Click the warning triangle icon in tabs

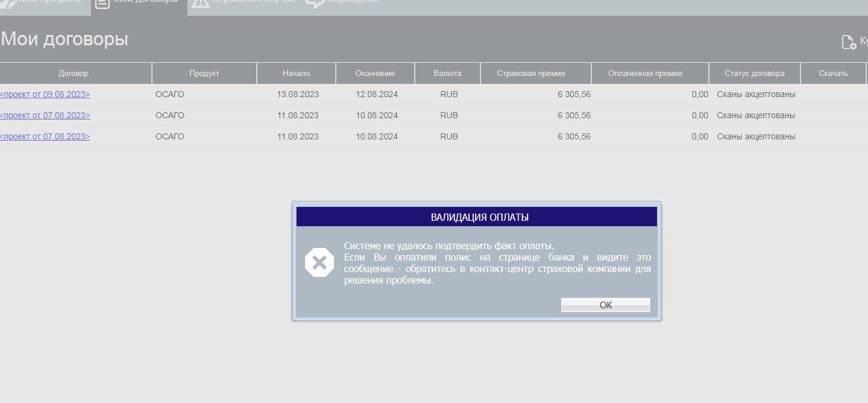point(201,3)
